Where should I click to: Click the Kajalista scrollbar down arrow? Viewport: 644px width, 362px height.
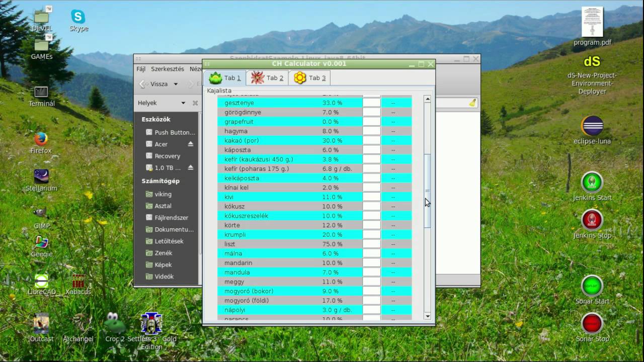(x=428, y=316)
